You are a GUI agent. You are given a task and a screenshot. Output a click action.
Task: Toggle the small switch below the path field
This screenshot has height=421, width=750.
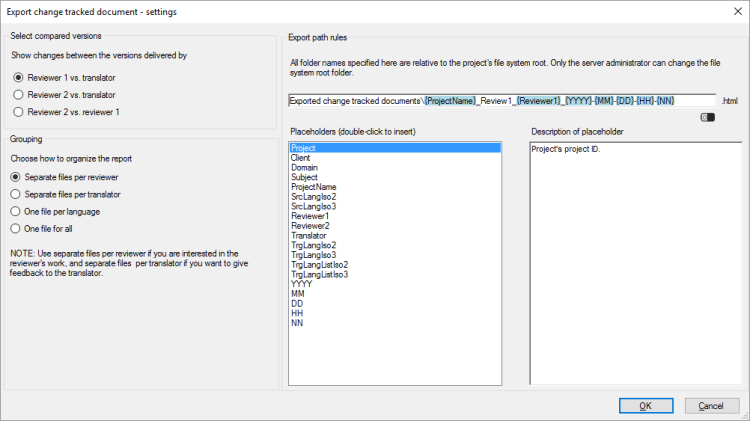[x=709, y=118]
